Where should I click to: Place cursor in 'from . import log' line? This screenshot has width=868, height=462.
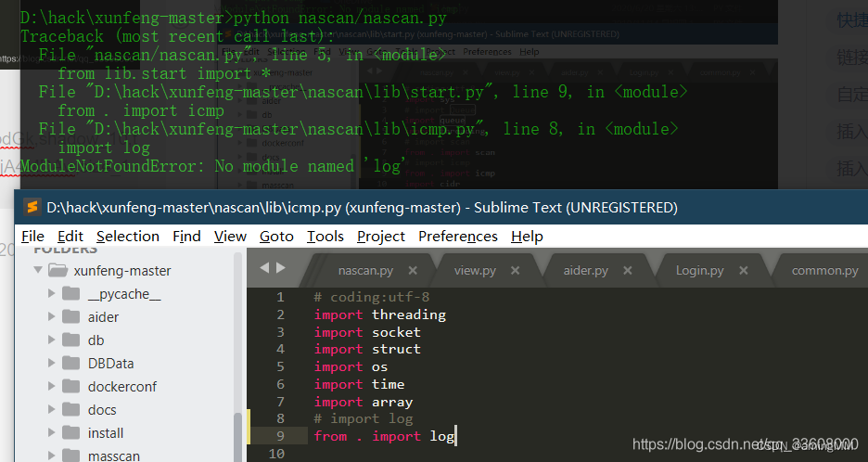384,437
